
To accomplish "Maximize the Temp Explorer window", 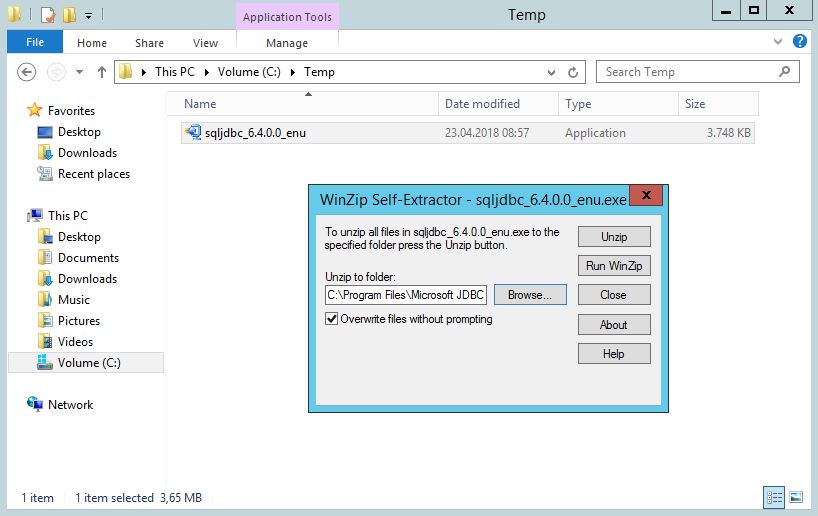I will [x=754, y=10].
